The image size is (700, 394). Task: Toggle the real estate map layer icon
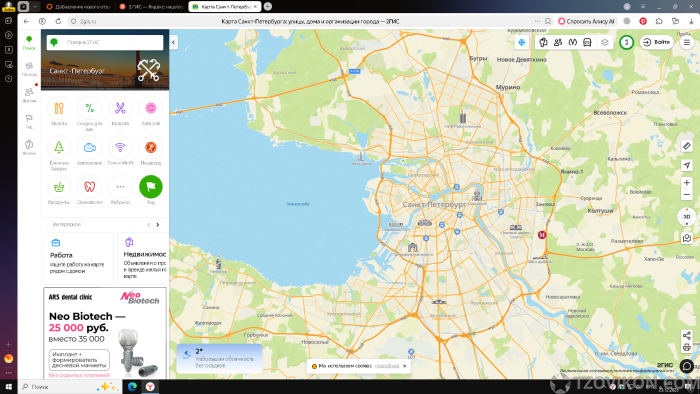[x=543, y=42]
